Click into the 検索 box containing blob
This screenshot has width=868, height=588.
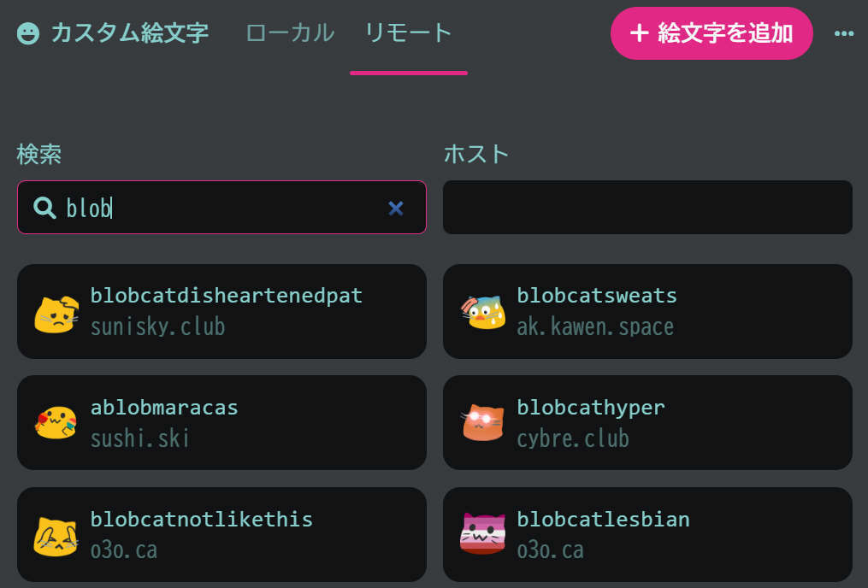pos(222,208)
